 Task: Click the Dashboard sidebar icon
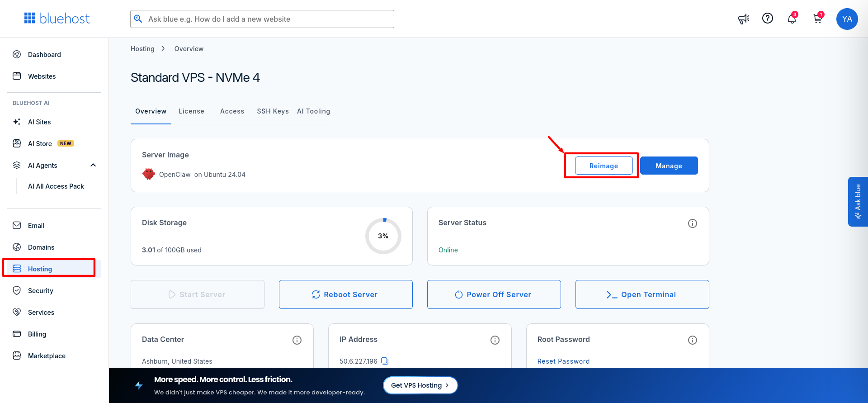click(17, 54)
